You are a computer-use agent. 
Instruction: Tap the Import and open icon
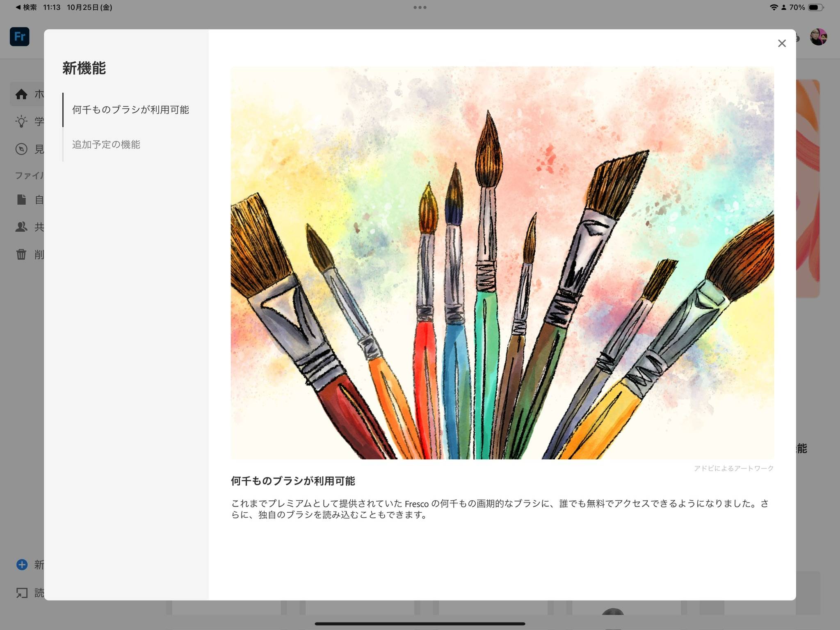(x=22, y=593)
